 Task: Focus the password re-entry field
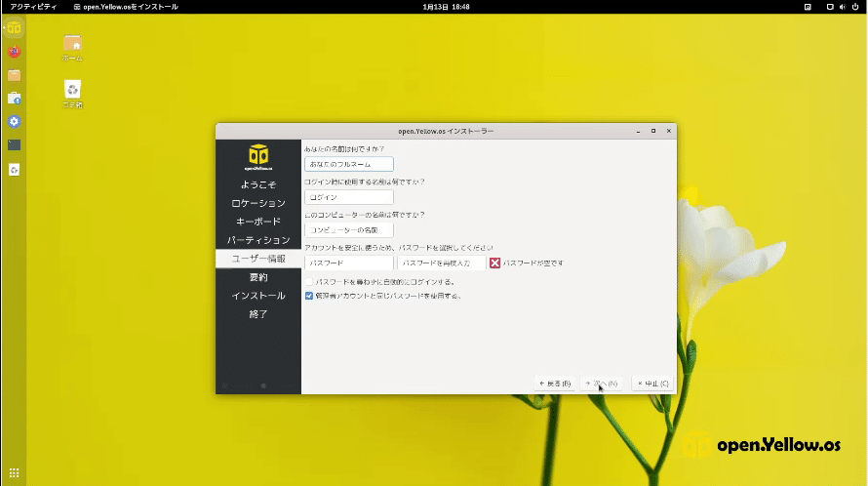point(441,263)
